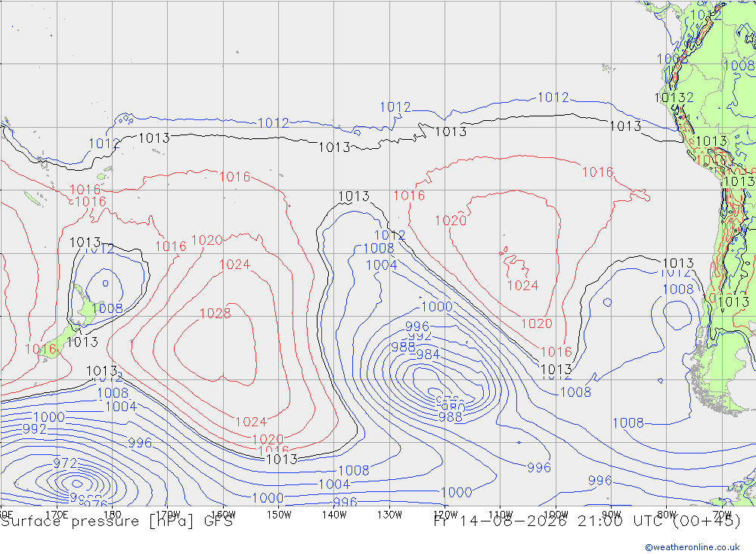Click the 984 isobar label
Viewport: 756px width, 554px height.
(428, 354)
